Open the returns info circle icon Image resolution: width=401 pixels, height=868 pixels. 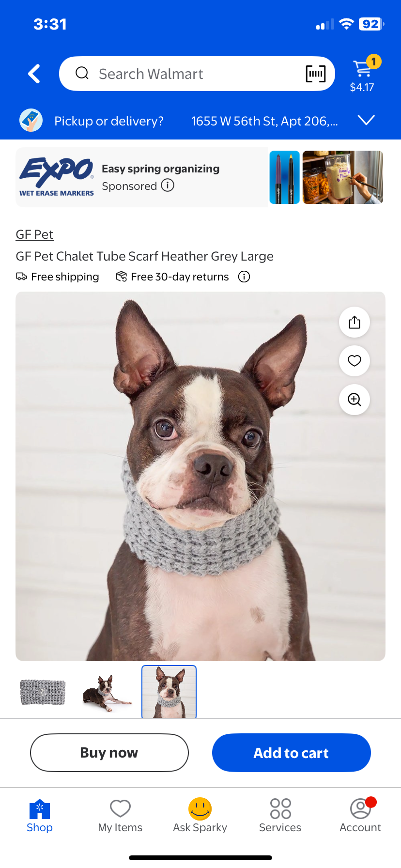[x=244, y=277]
